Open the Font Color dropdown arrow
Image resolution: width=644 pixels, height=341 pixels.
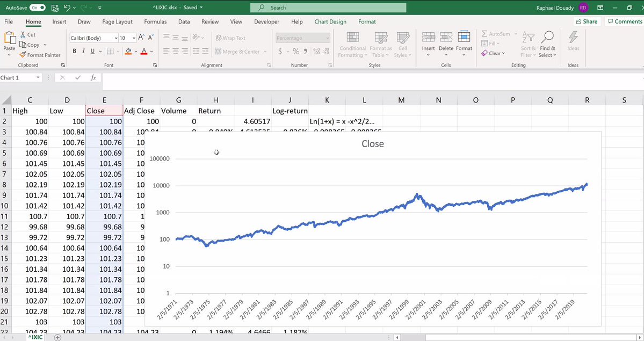pos(151,52)
